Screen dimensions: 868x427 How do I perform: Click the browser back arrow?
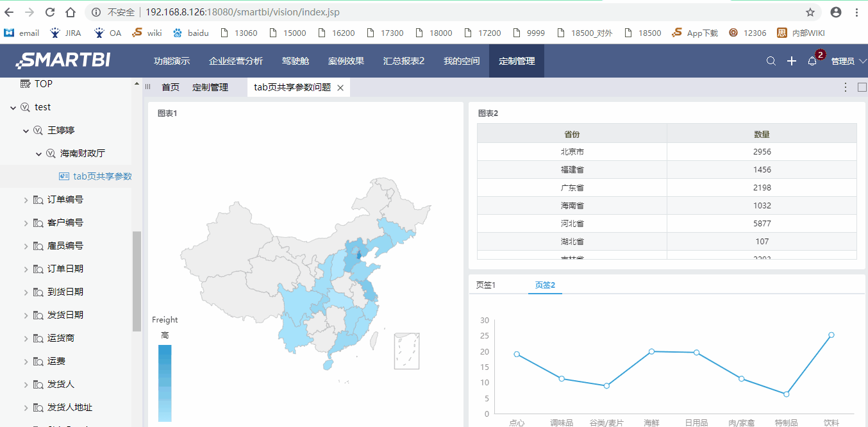click(x=10, y=12)
